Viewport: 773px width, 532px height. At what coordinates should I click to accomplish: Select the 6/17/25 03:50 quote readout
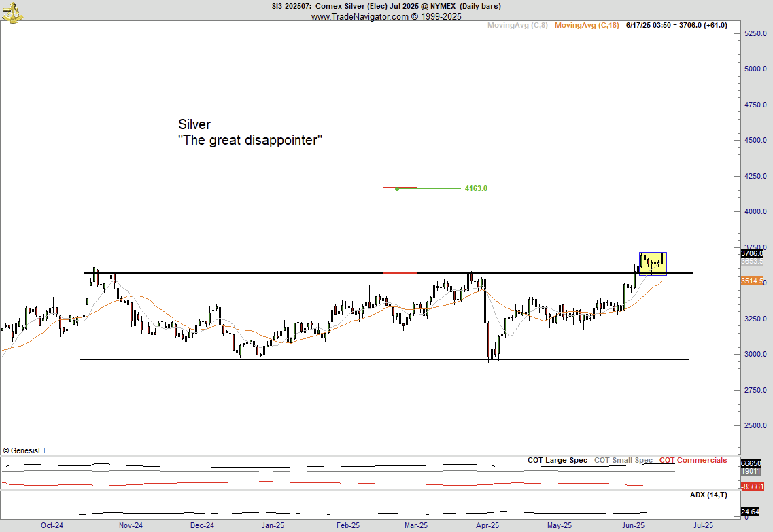[x=676, y=25]
